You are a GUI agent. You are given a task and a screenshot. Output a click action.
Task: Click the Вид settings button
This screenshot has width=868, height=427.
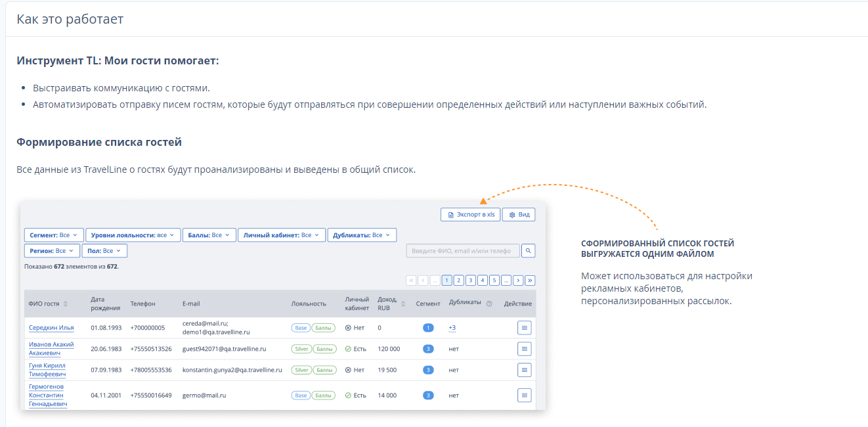click(519, 215)
